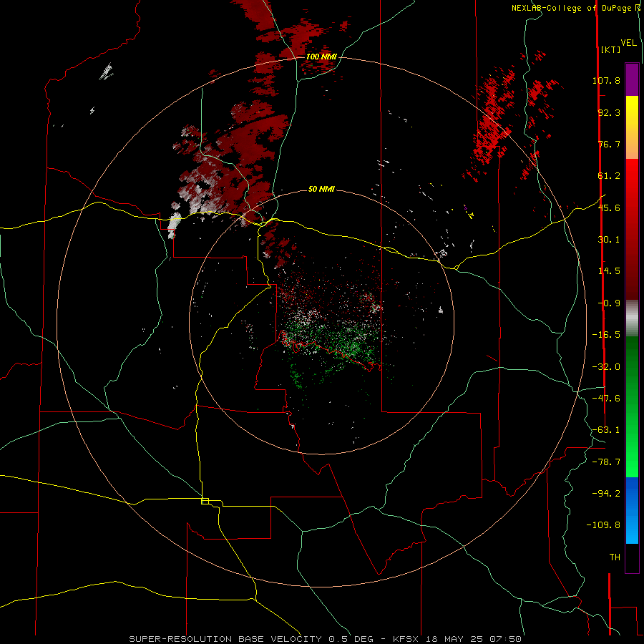Screen dimensions: 644x644
Task: Select the 45.6 velocity scale value
Action: tap(609, 208)
